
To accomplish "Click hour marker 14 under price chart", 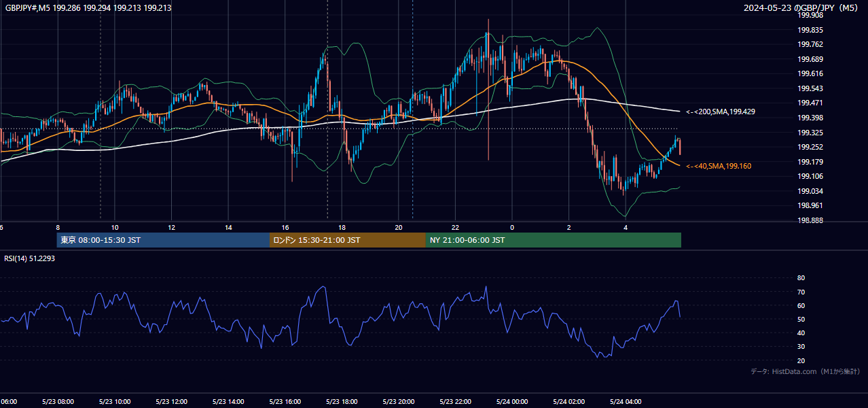I will (228, 228).
